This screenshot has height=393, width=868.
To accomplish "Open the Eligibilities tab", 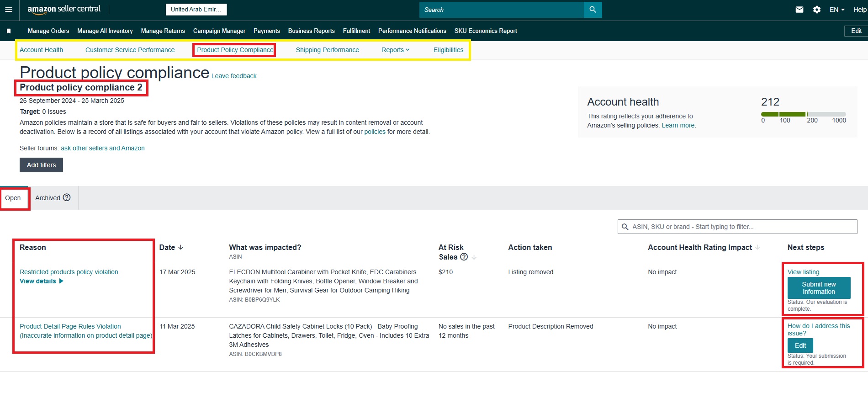I will coord(448,50).
